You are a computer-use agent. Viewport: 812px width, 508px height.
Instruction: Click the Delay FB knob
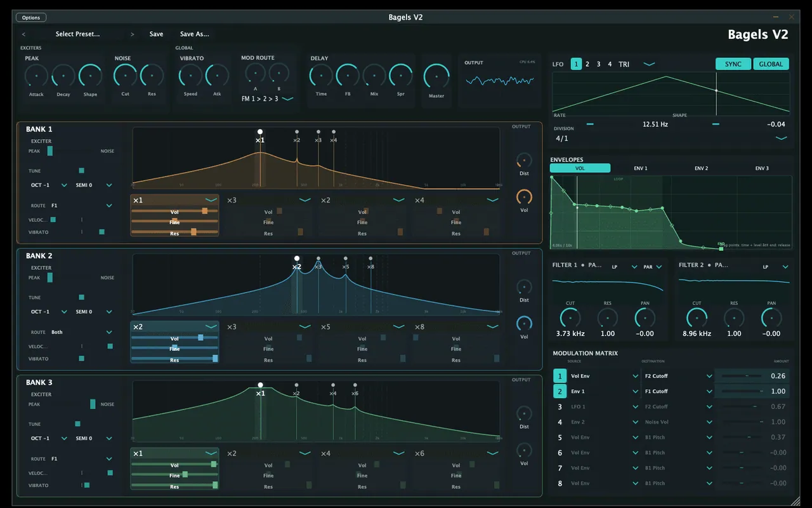click(x=348, y=76)
